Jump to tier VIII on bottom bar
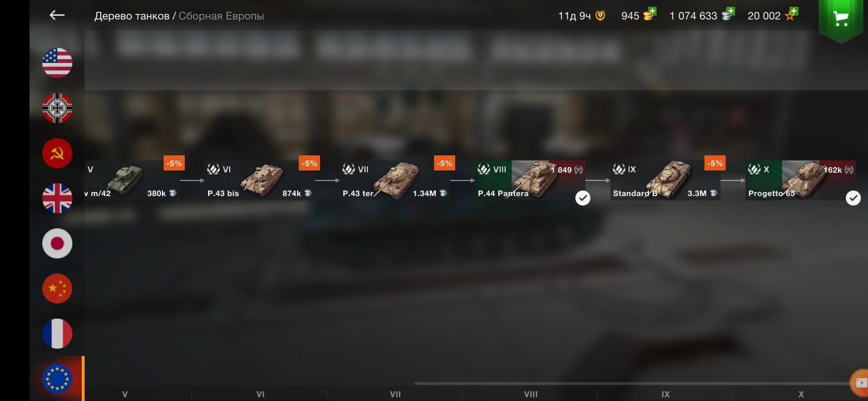The width and height of the screenshot is (868, 401). pos(531,394)
